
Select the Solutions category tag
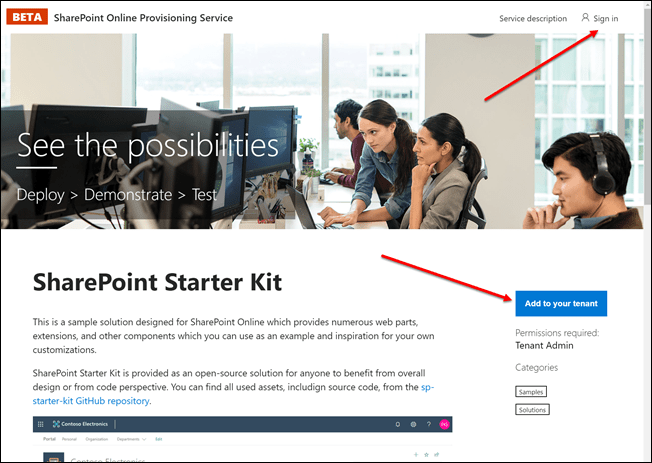[x=532, y=410]
